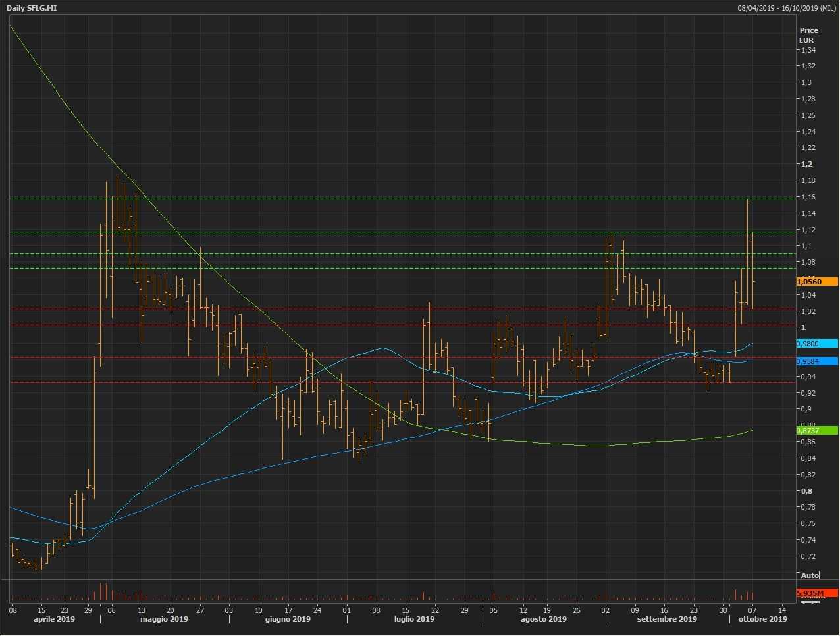The width and height of the screenshot is (840, 636).
Task: Click the 'aprile 2019' month label
Action: click(54, 619)
